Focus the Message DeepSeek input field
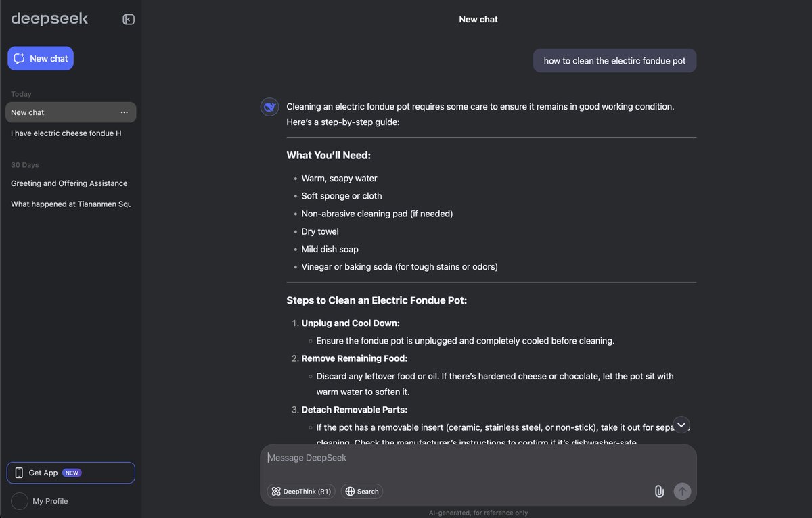This screenshot has height=518, width=812. [x=478, y=458]
